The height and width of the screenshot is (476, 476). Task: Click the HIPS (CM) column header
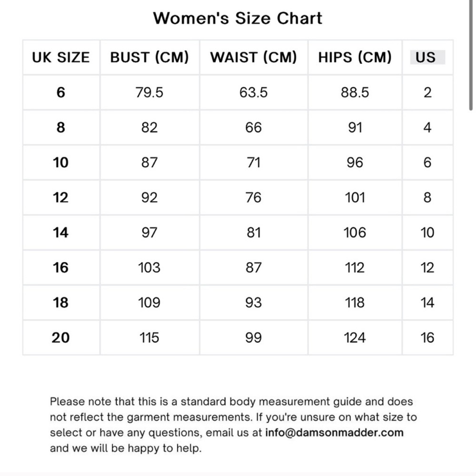coord(355,58)
